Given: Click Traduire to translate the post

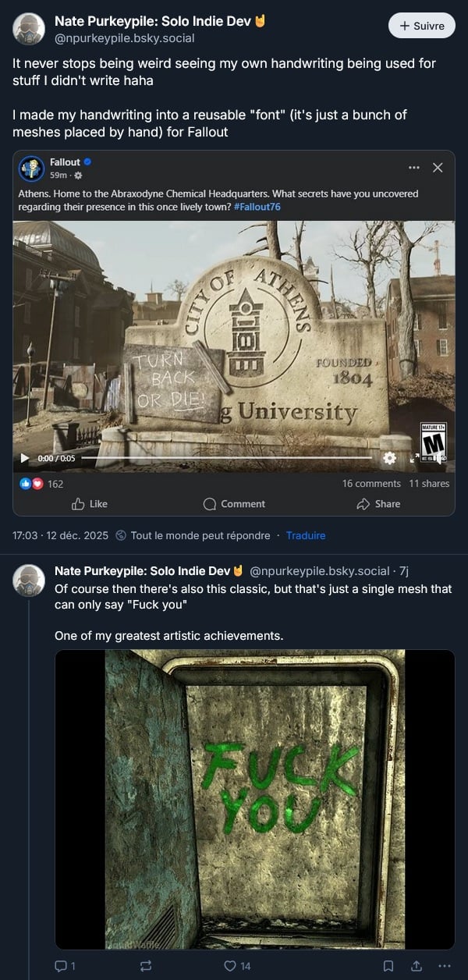Looking at the screenshot, I should click(306, 535).
